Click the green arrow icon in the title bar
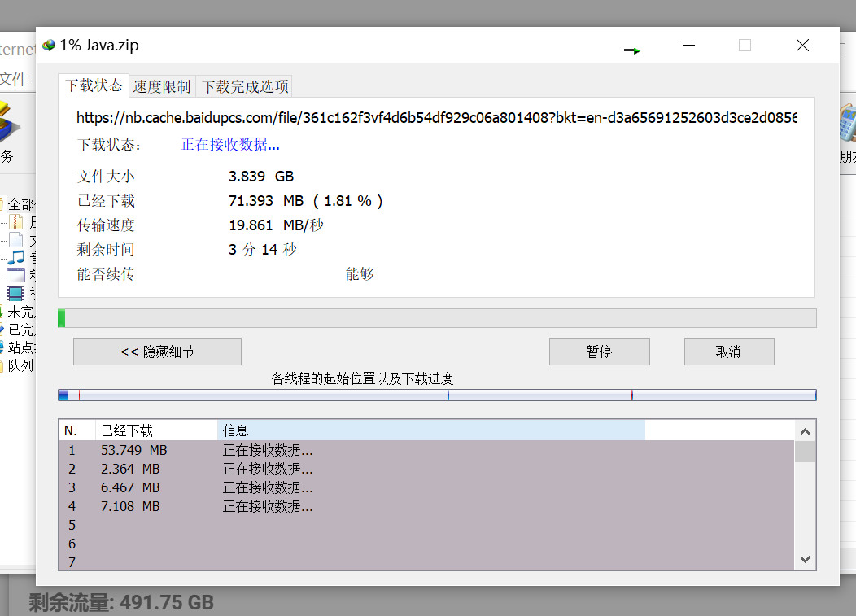The width and height of the screenshot is (856, 616). (632, 50)
